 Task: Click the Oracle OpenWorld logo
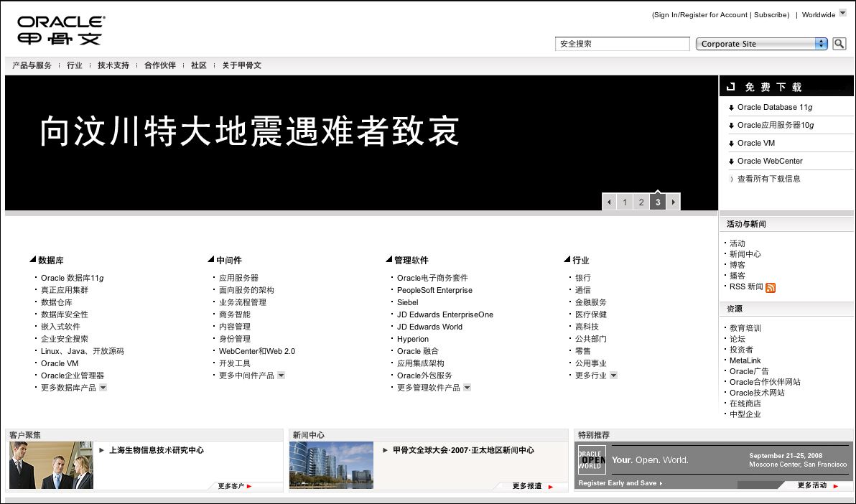(592, 459)
